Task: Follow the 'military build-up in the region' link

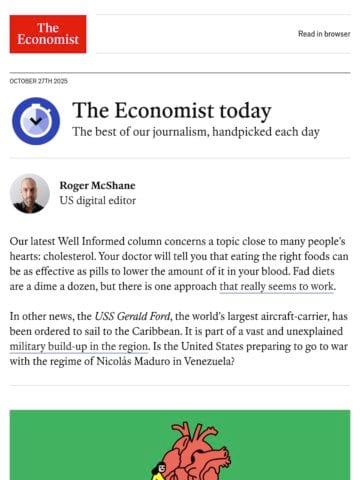Action: tap(79, 346)
